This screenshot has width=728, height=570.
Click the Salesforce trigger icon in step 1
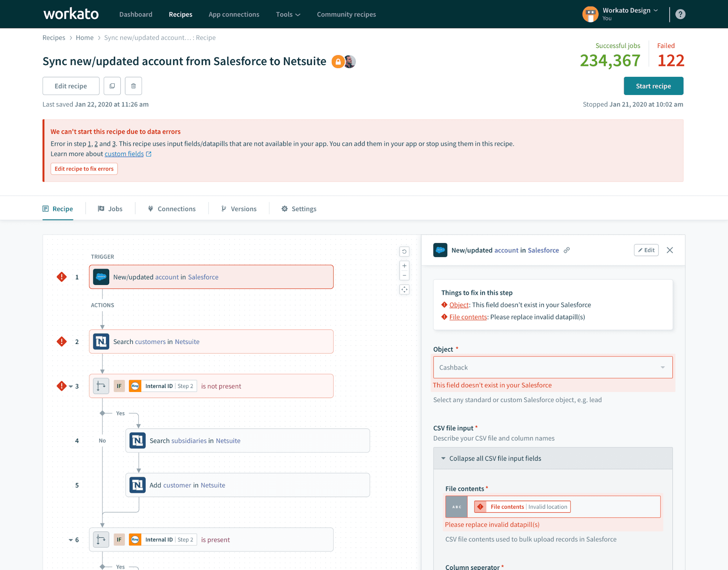[101, 277]
